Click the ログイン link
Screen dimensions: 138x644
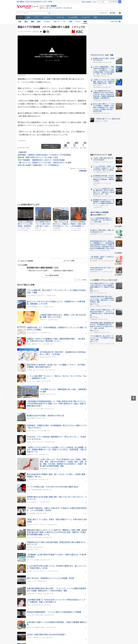(x=42, y=8)
